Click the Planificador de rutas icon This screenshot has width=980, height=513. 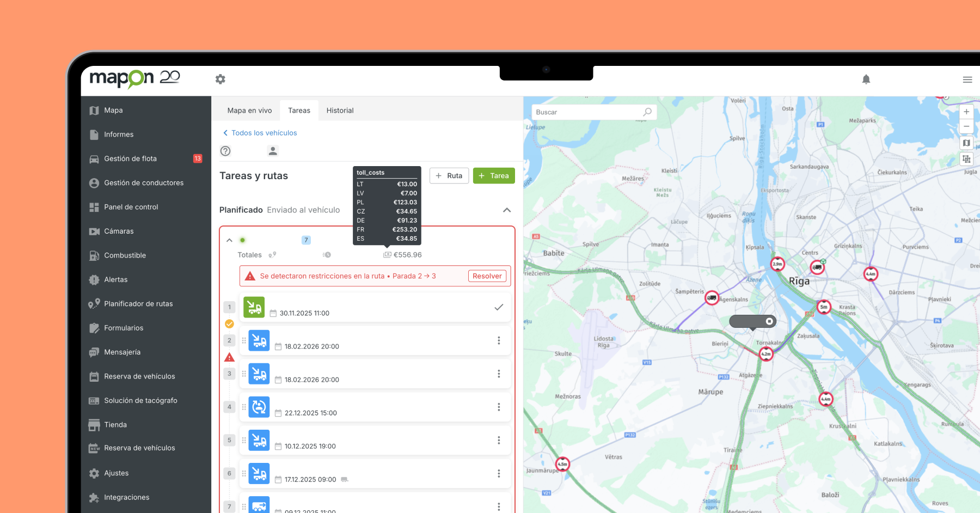(94, 304)
